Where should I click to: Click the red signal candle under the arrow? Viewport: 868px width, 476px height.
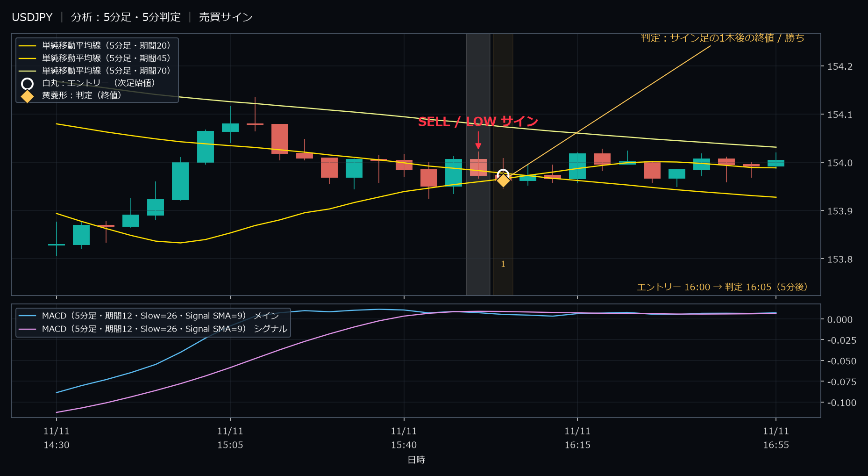478,167
